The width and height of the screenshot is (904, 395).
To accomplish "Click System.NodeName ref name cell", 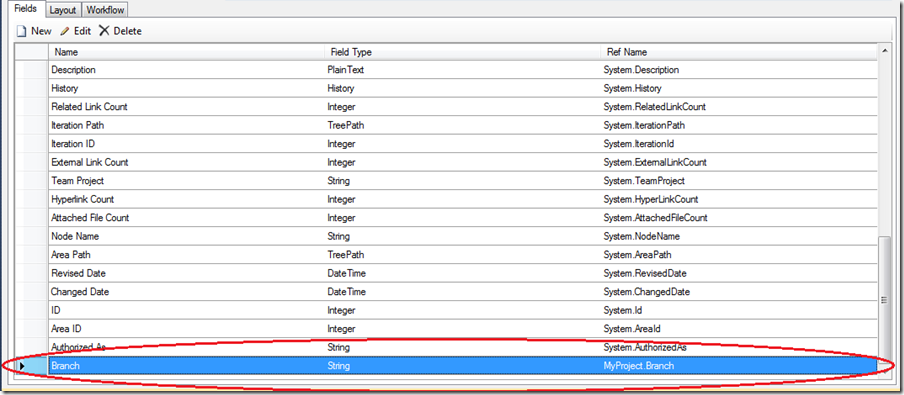I will point(739,236).
